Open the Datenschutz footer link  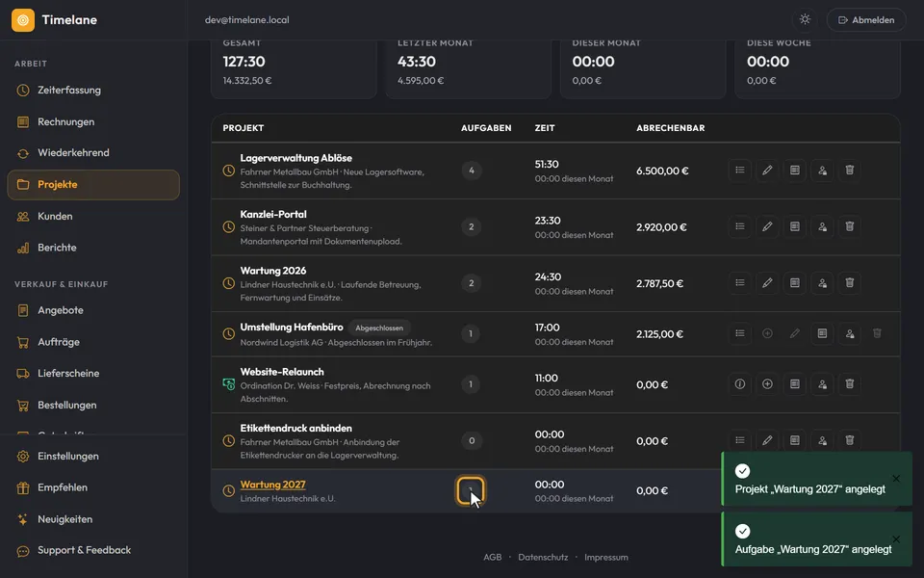tap(543, 558)
